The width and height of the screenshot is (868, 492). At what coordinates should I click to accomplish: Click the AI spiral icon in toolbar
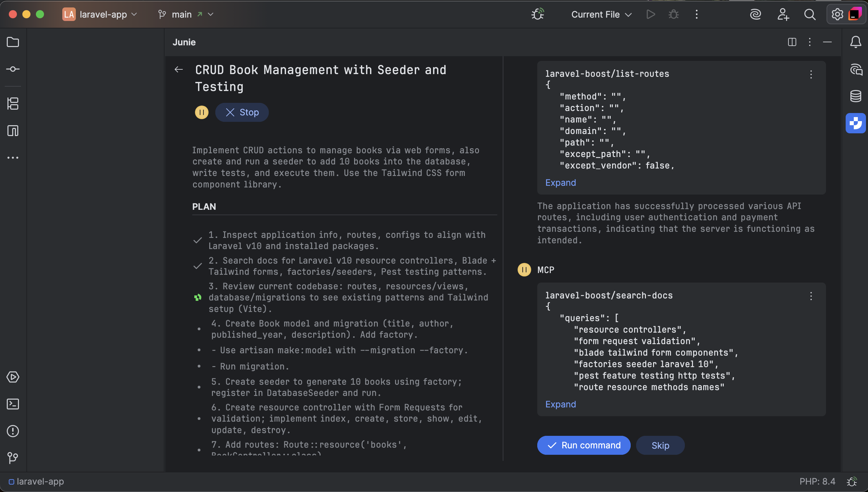coord(755,14)
